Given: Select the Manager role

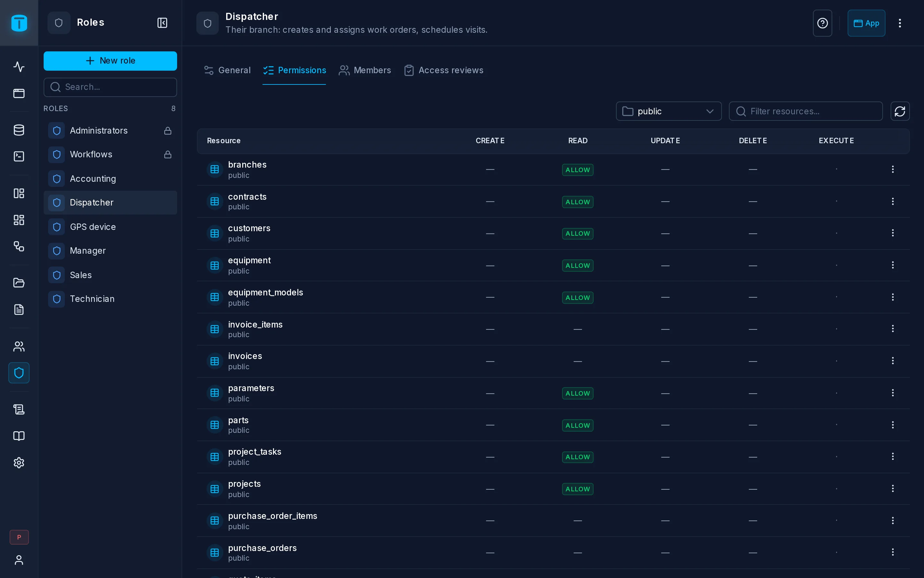Looking at the screenshot, I should tap(110, 251).
